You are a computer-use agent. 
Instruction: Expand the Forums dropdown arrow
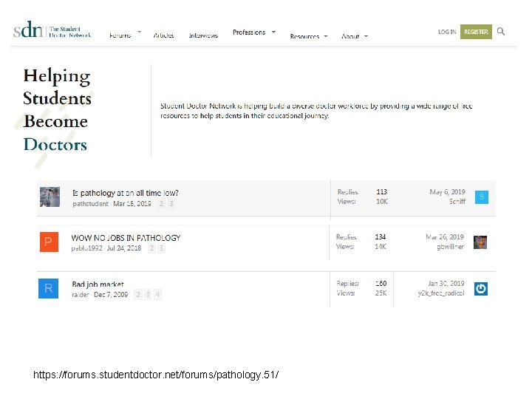[139, 32]
